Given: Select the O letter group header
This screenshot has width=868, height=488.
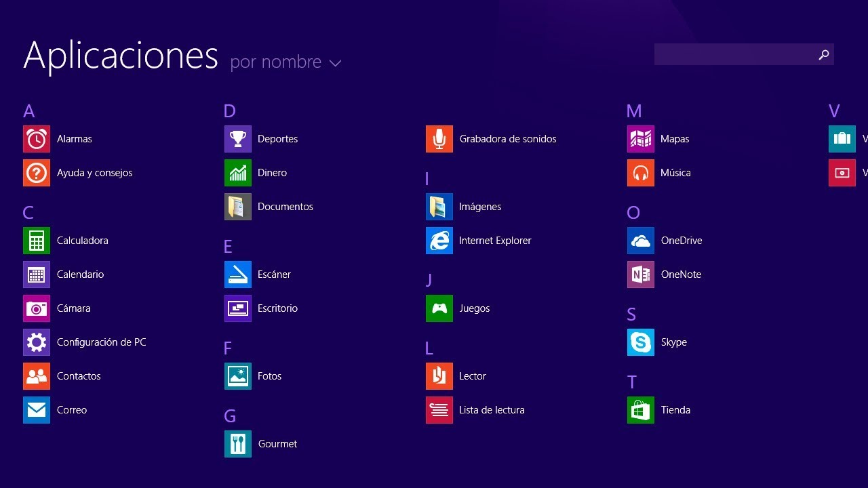Looking at the screenshot, I should (x=633, y=213).
